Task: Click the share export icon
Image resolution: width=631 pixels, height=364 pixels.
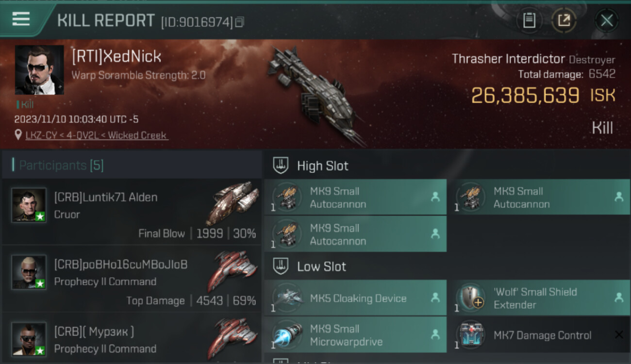Action: (x=564, y=20)
